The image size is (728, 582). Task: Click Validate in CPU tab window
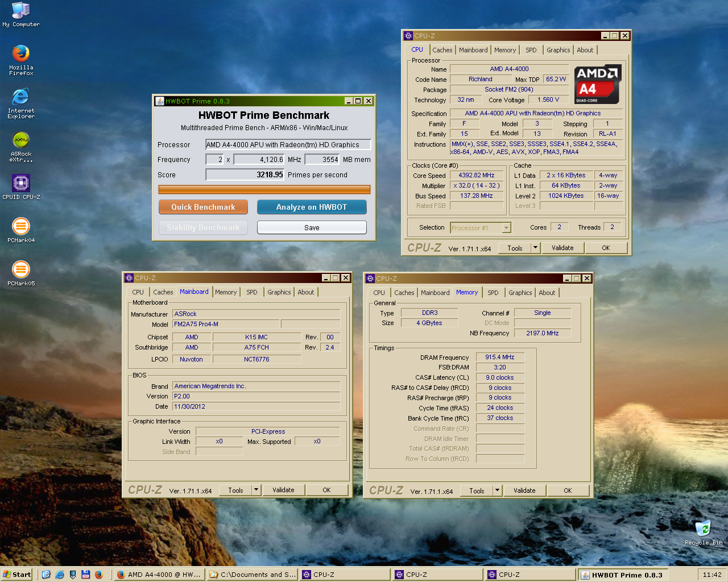[562, 248]
